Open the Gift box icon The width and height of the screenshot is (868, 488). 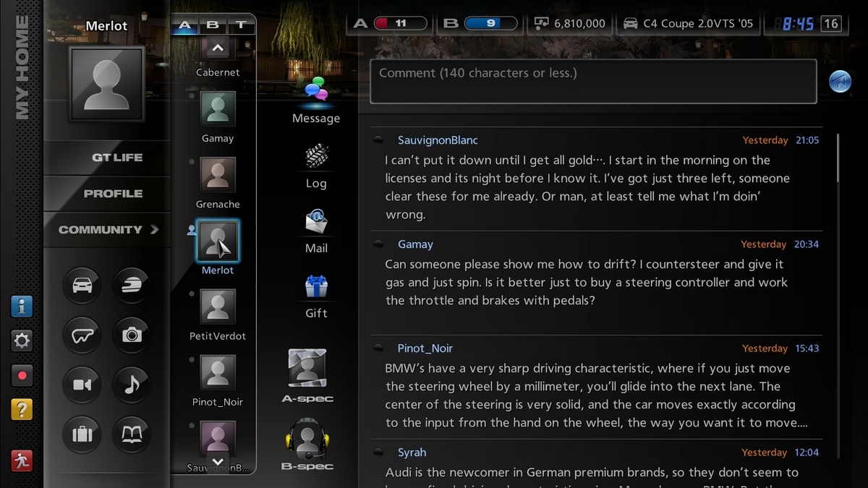(x=316, y=287)
